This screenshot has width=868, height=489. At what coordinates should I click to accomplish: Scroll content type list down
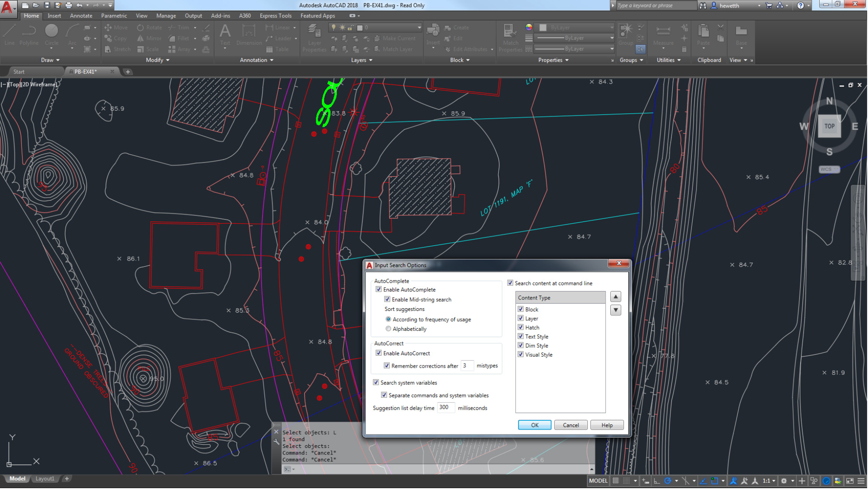pyautogui.click(x=616, y=310)
